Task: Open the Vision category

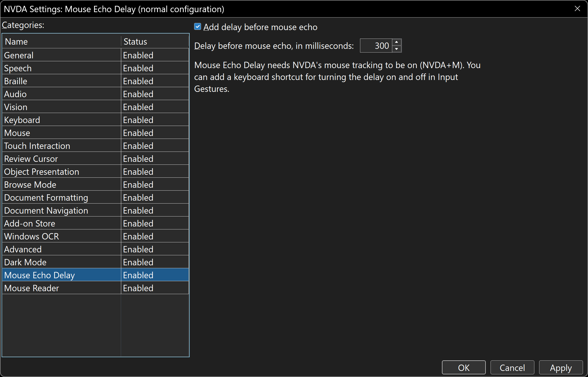Action: click(95, 107)
